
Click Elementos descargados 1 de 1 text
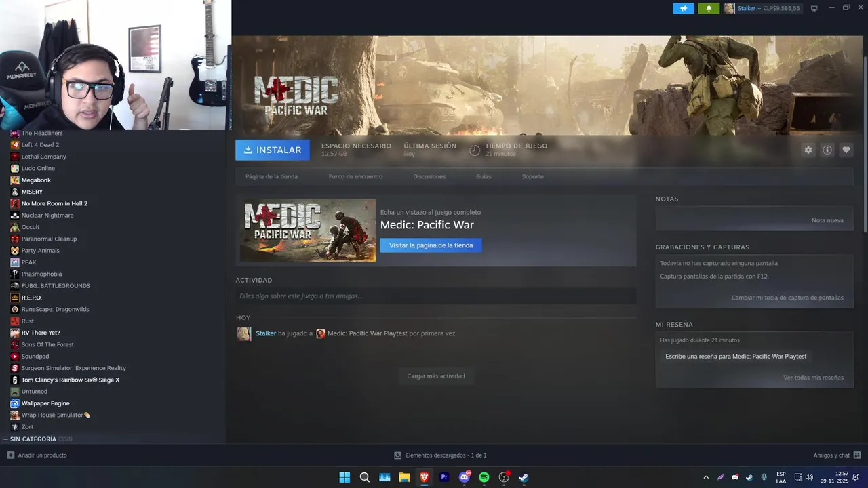pyautogui.click(x=446, y=455)
